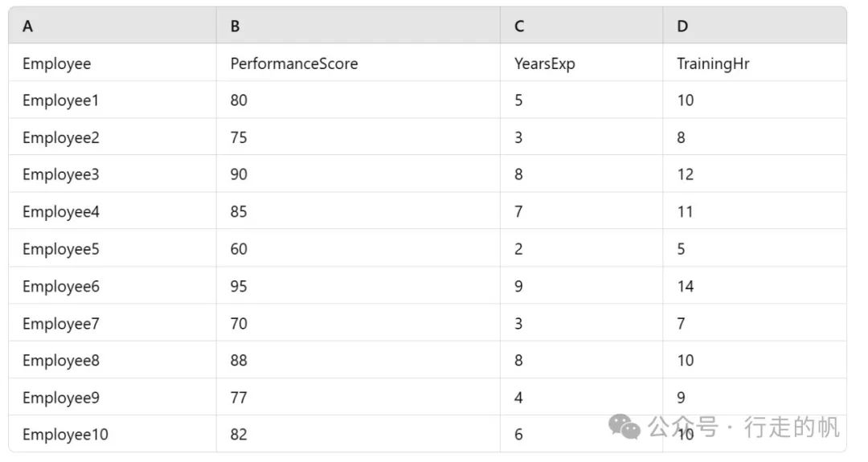Click Employee2's score cell showing 75

[x=358, y=137]
